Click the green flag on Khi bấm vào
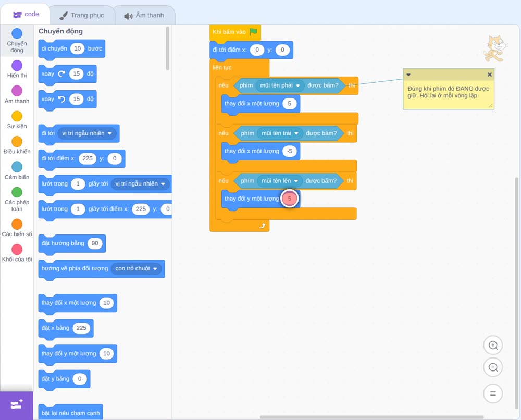 pyautogui.click(x=253, y=32)
